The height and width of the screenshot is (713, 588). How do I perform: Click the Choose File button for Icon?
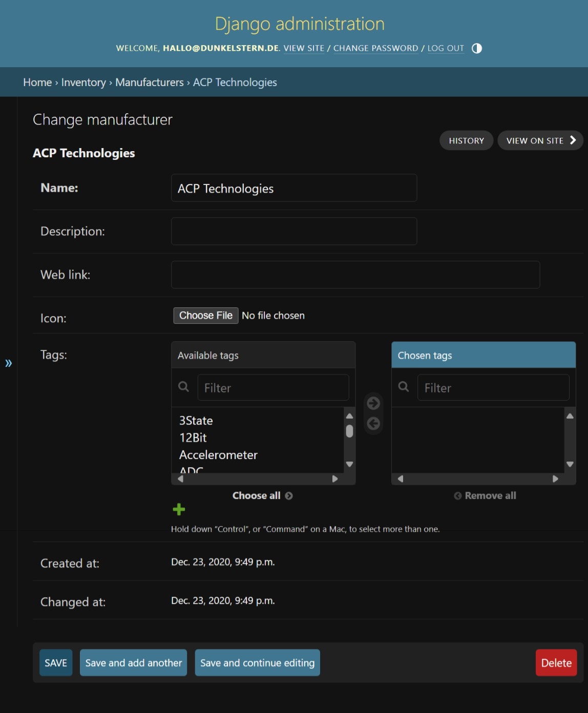206,316
